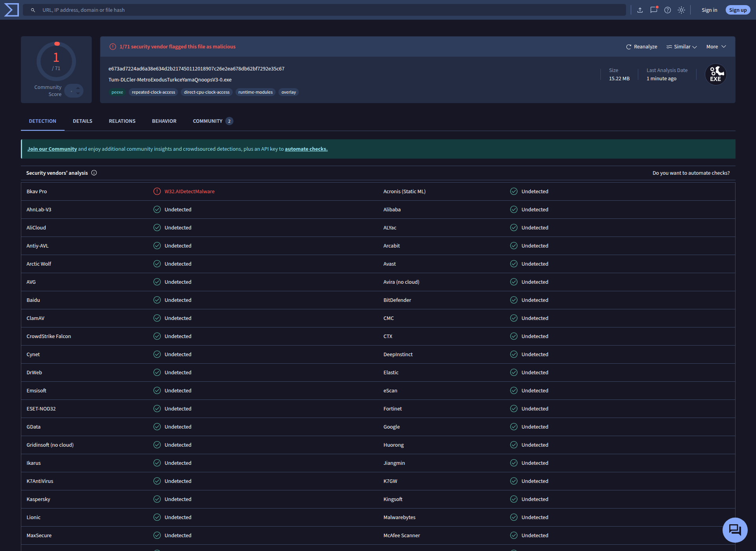Click the check icon for BitDefender result
Screen dimensions: 756x551
pyautogui.click(x=514, y=300)
